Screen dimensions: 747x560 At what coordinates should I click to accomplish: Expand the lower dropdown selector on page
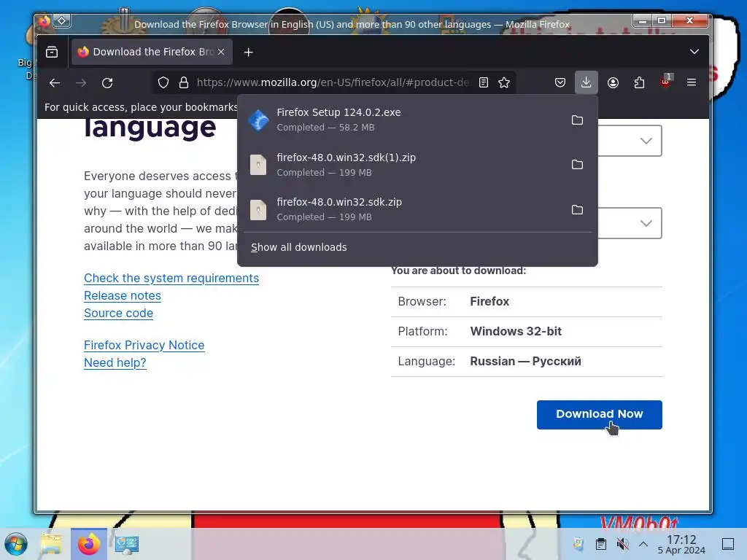(x=630, y=223)
